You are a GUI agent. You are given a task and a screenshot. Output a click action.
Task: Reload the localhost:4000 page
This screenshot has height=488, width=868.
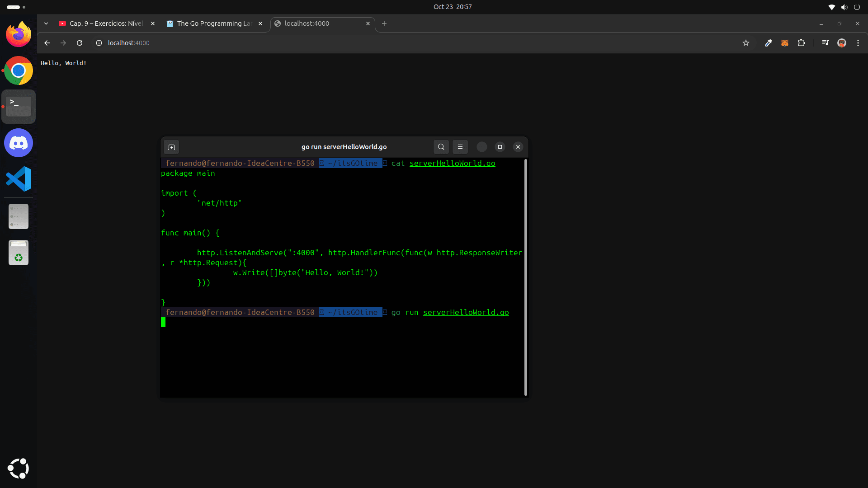click(x=80, y=43)
